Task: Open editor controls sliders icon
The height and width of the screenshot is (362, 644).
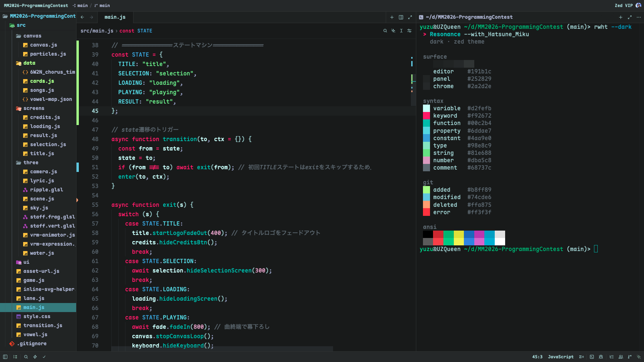Action: 409,31
